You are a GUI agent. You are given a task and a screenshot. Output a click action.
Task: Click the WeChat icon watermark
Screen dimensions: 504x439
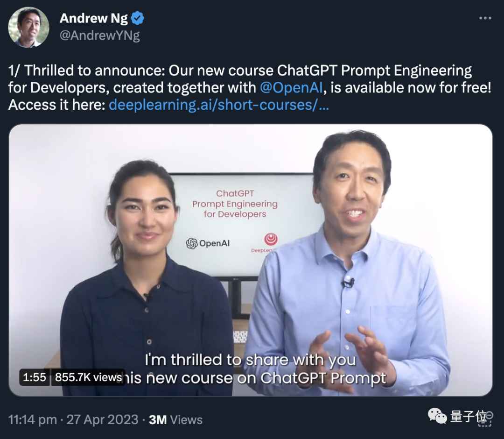coord(437,417)
